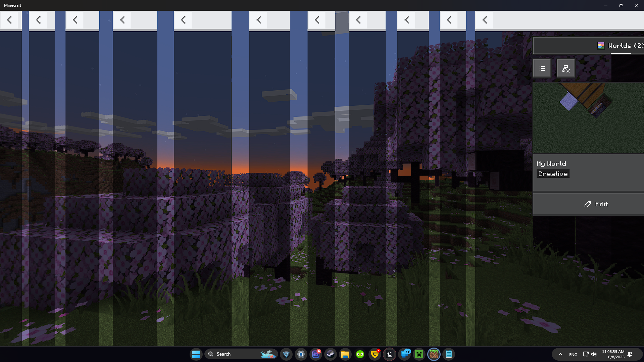Viewport: 644px width, 362px height.
Task: Open the network status tray icon
Action: point(586,354)
